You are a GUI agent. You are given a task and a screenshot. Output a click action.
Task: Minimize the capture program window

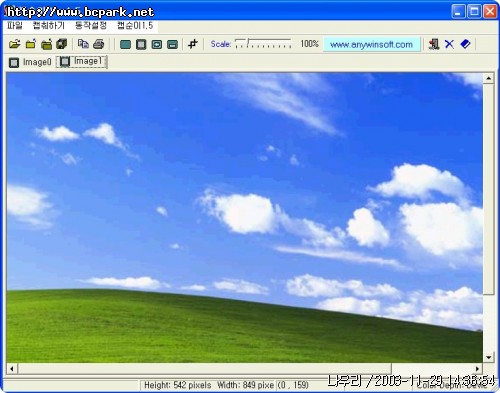[x=458, y=12]
